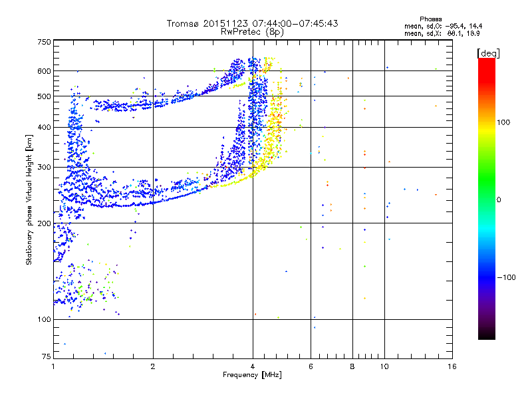This screenshot has width=532, height=399.
Task: Click the 'Stationary phase Virtual Height [km]' y-axis label
Action: pos(29,199)
